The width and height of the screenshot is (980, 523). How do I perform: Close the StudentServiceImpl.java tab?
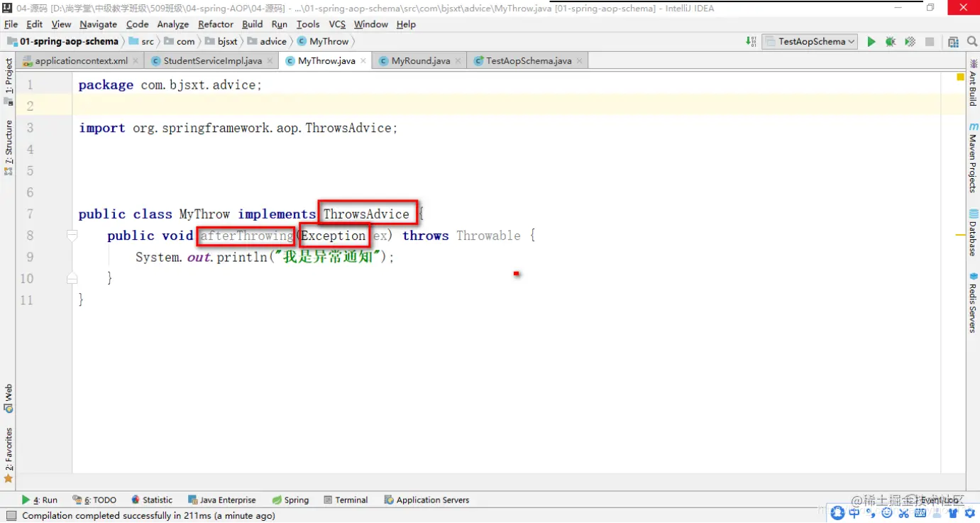point(270,61)
